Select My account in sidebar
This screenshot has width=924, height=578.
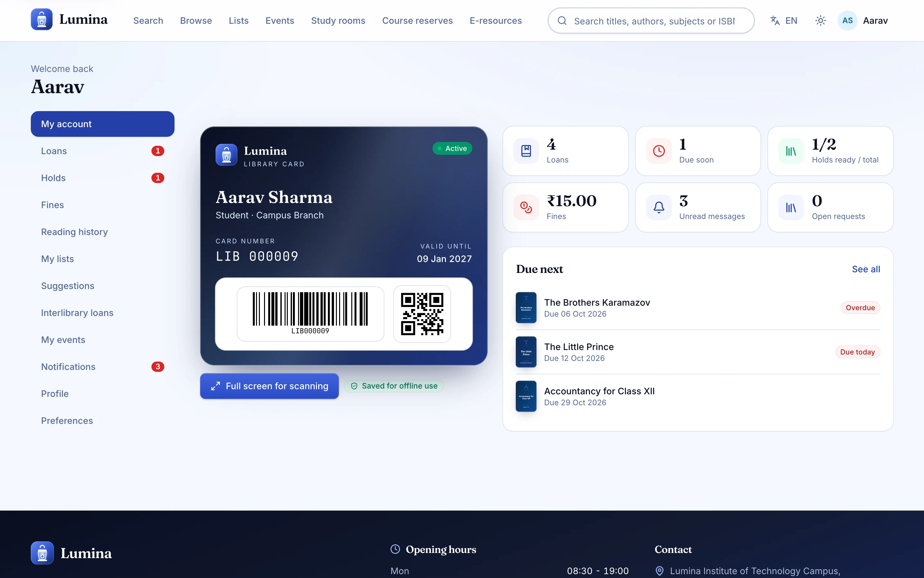103,124
